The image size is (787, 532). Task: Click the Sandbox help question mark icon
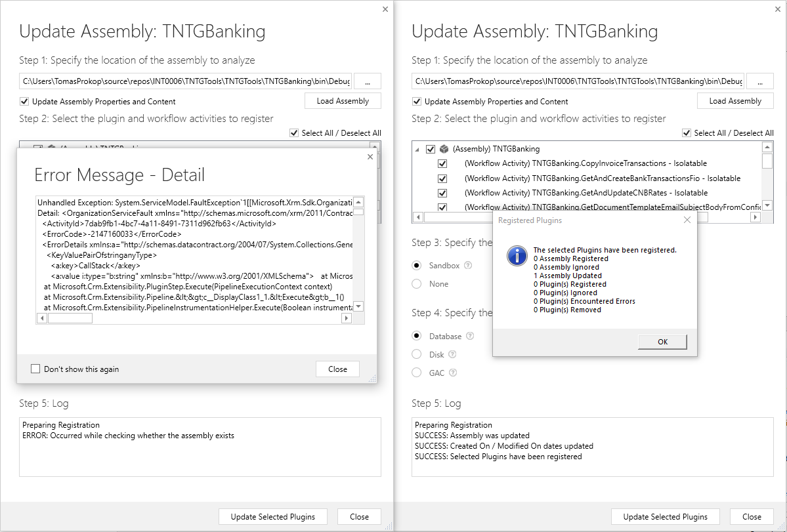pos(468,265)
